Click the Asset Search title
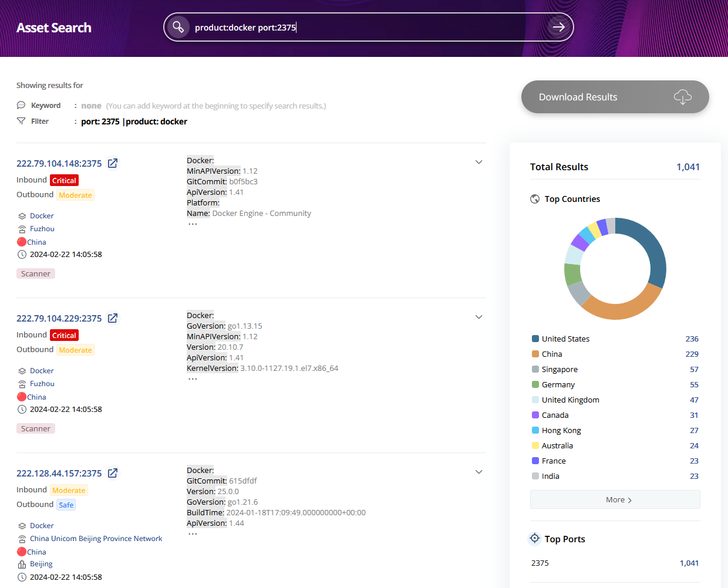Viewport: 728px width, 588px height. tap(54, 28)
